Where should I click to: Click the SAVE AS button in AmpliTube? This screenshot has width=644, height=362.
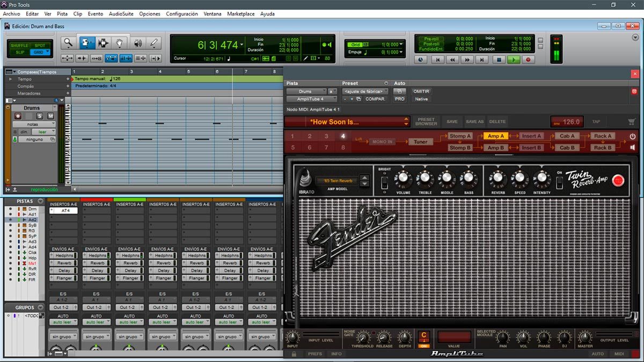tap(474, 122)
